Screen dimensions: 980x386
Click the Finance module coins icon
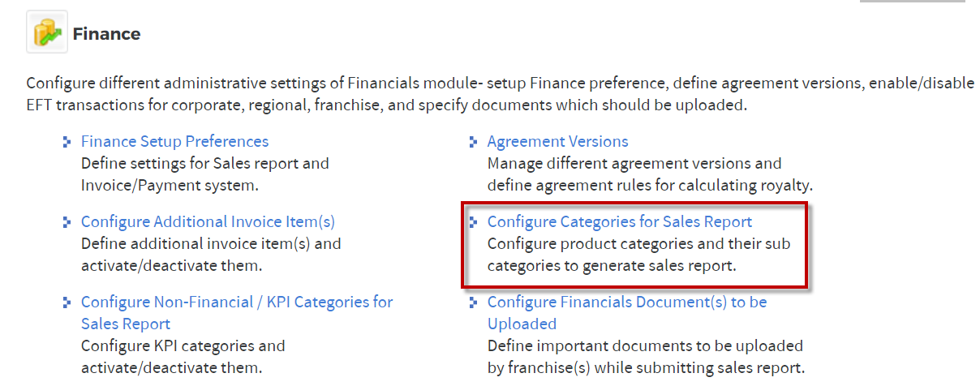pyautogui.click(x=46, y=32)
